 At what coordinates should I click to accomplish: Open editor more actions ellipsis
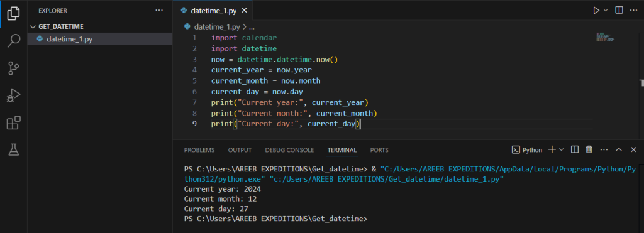pos(633,11)
